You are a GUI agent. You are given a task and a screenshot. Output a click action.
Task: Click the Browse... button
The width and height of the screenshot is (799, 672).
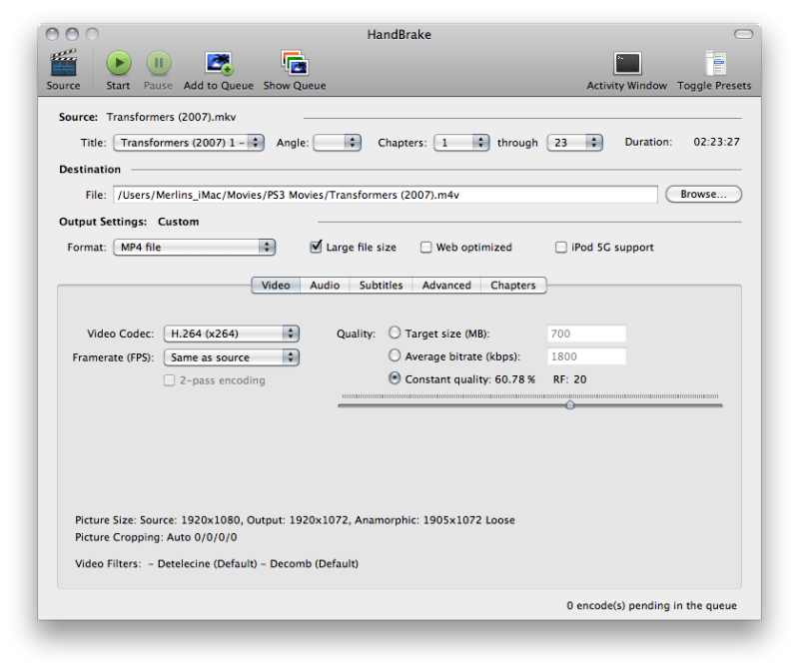tap(703, 194)
